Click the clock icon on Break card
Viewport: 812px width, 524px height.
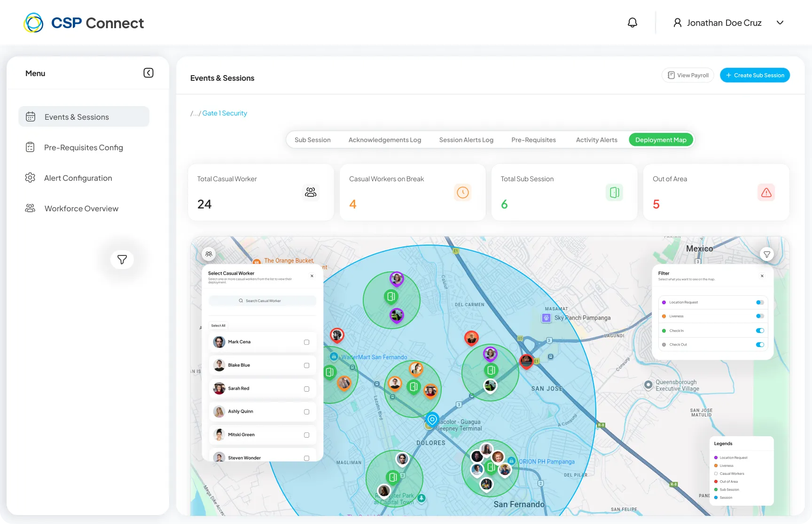point(463,192)
